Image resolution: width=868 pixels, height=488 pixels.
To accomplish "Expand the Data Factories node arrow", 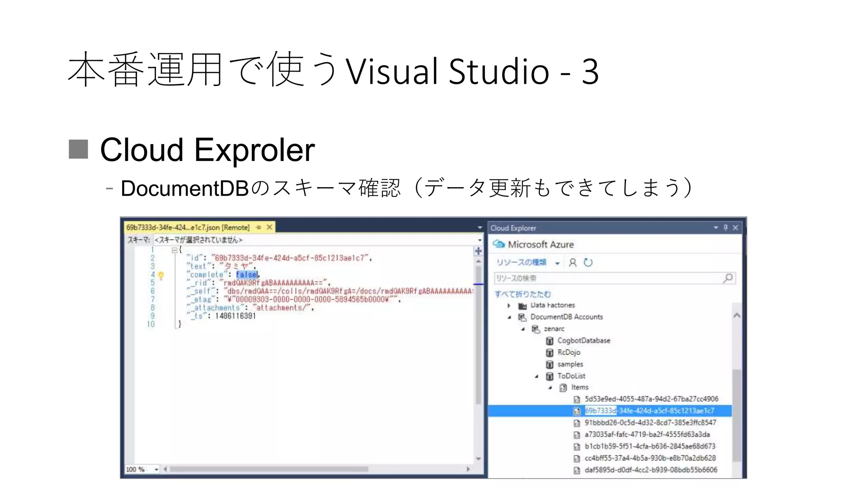I will [509, 305].
